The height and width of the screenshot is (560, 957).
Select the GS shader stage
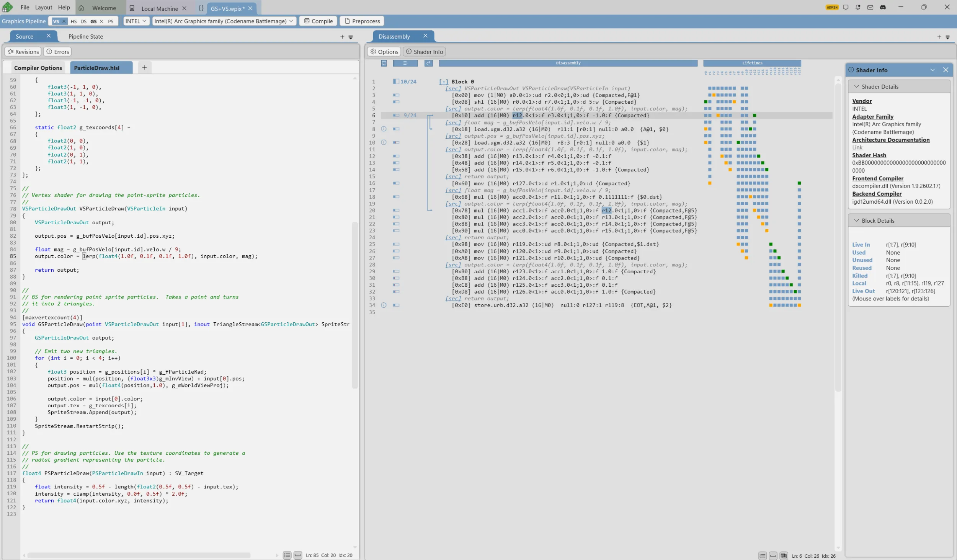(x=93, y=21)
